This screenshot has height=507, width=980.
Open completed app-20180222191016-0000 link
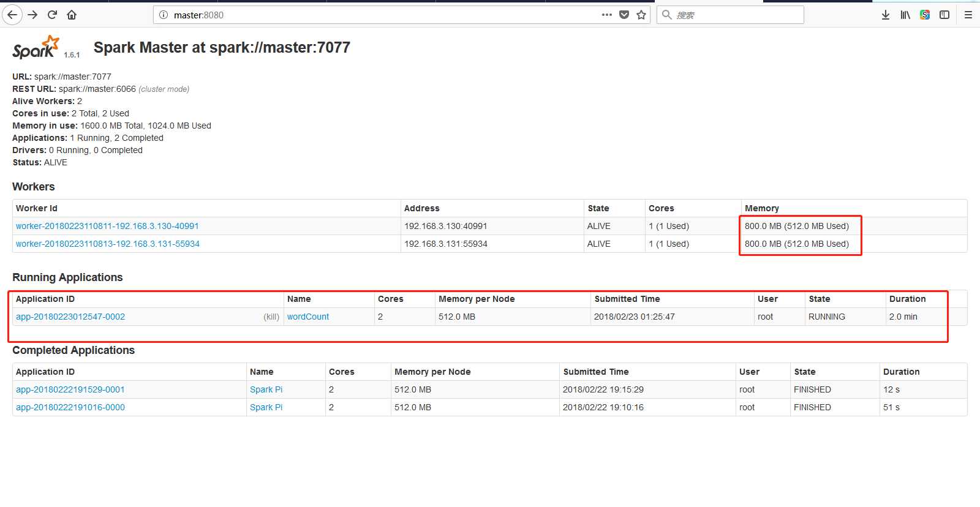tap(70, 407)
